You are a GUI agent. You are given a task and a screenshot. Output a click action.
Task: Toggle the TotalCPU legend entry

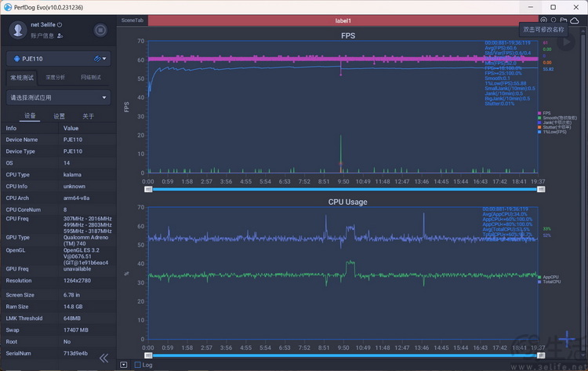point(550,282)
